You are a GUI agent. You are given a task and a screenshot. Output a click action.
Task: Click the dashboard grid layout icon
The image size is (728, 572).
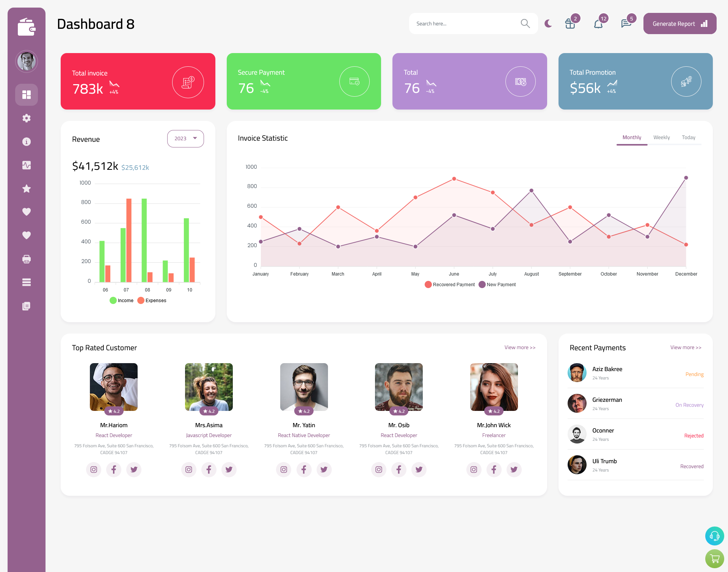pos(26,94)
